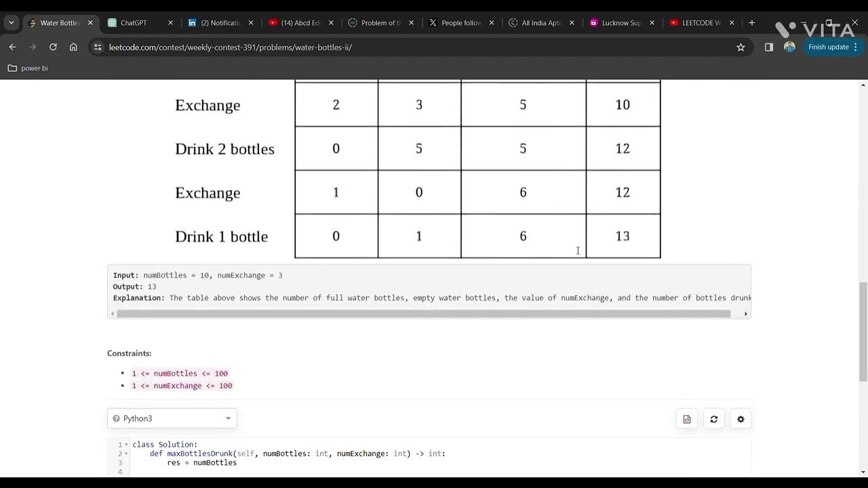The height and width of the screenshot is (488, 868).
Task: Click the browser forward arrow
Action: (33, 47)
